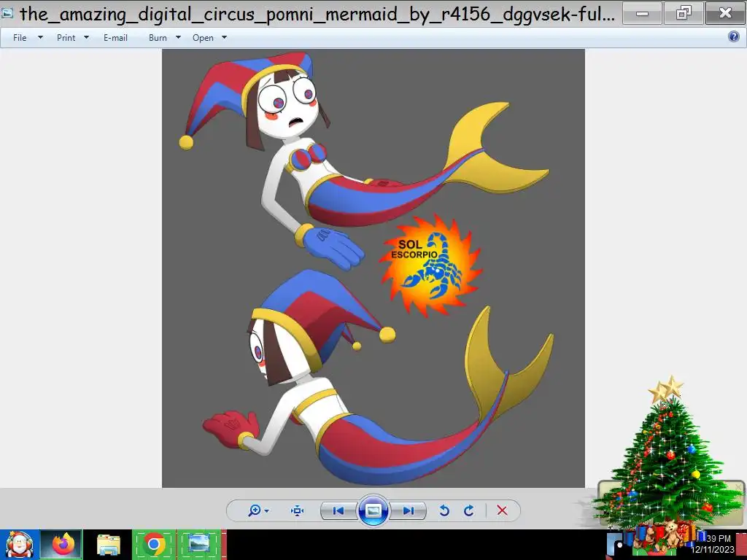Screen dimensions: 747x560
Task: Open File Explorer from the taskbar
Action: pos(109,545)
